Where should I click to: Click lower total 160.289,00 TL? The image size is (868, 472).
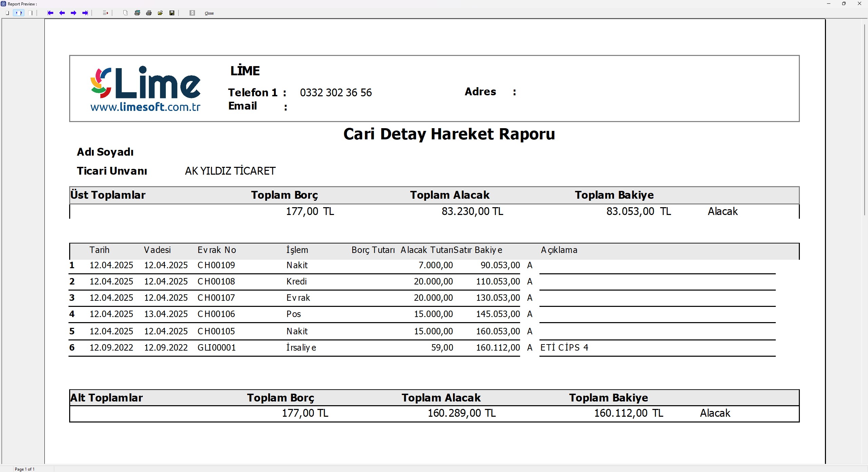pyautogui.click(x=461, y=413)
